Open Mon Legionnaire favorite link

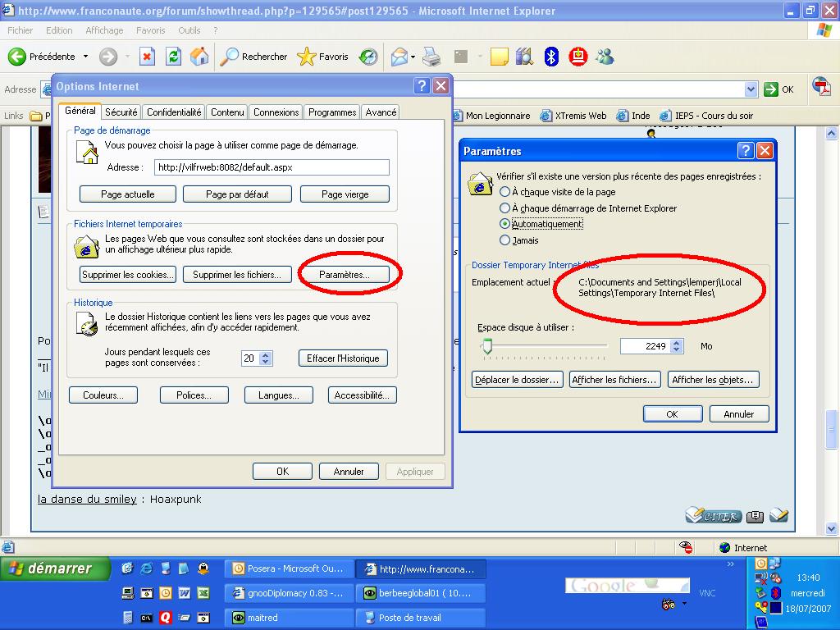pyautogui.click(x=492, y=116)
